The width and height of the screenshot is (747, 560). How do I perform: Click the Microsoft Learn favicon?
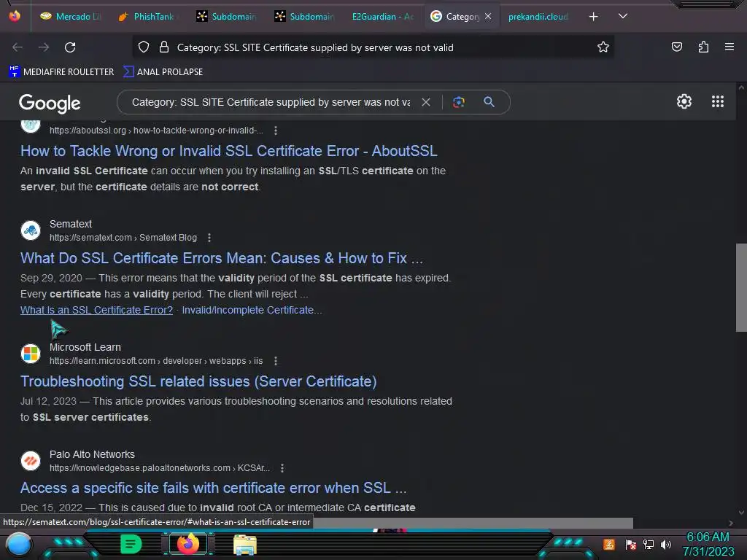[31, 354]
